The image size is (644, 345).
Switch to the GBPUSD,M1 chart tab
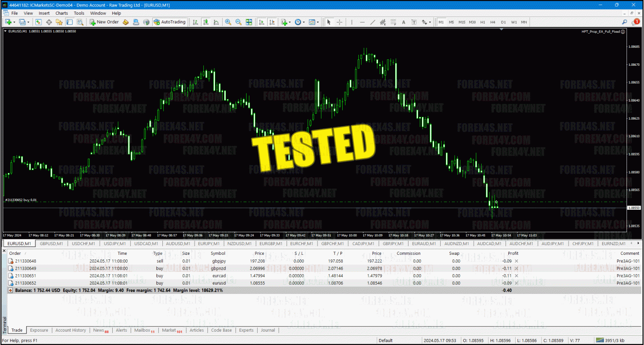coord(51,244)
